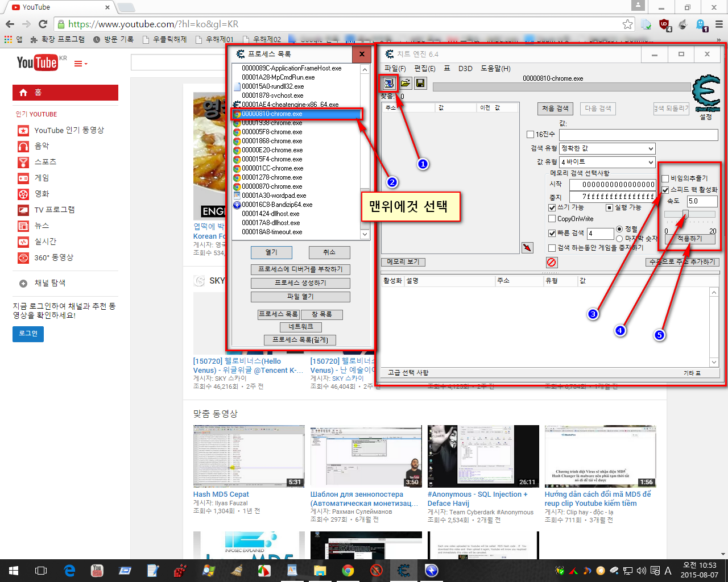728x582 pixels.
Task: Click the 처음 검색 first scan button
Action: coord(555,109)
